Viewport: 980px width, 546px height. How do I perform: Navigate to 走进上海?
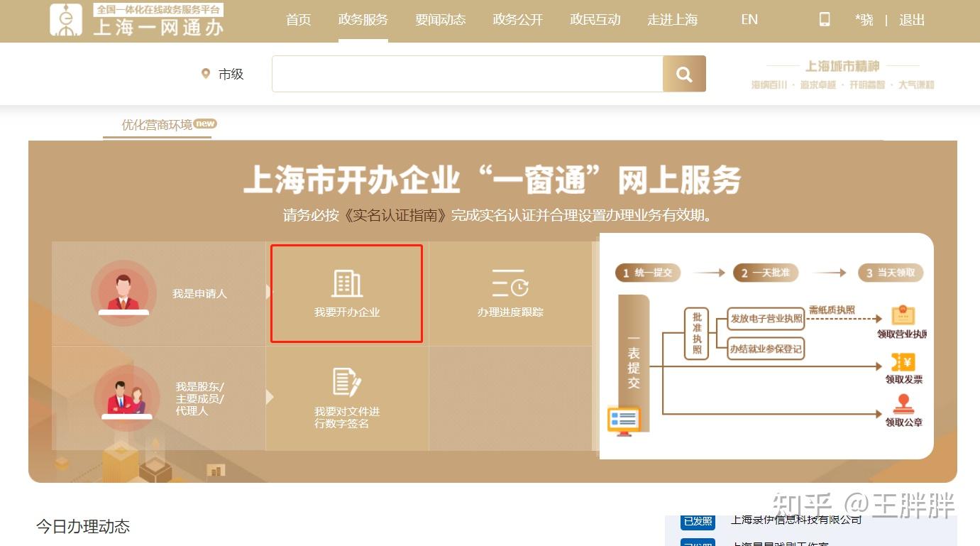pyautogui.click(x=673, y=20)
